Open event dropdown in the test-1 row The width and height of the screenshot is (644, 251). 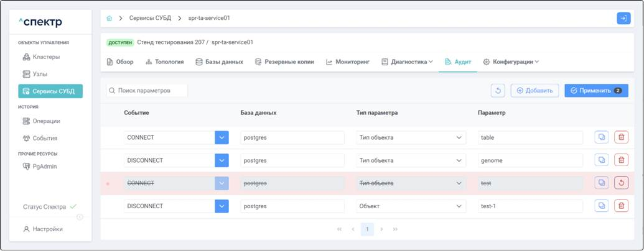[x=222, y=206]
